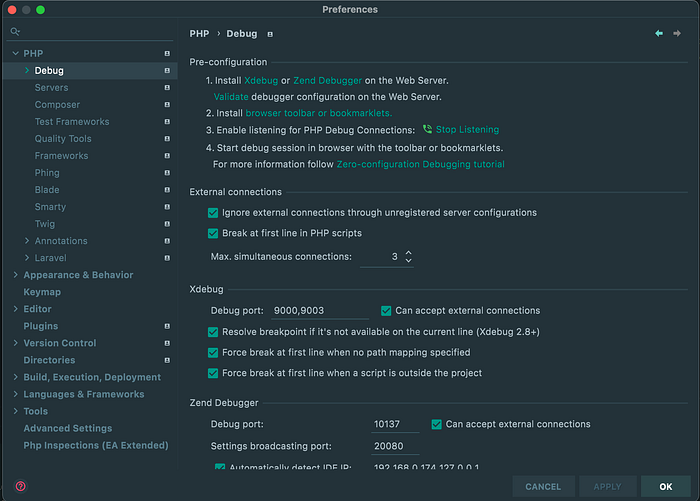Click the help question mark icon
Screen dimensions: 700x501
click(20, 486)
